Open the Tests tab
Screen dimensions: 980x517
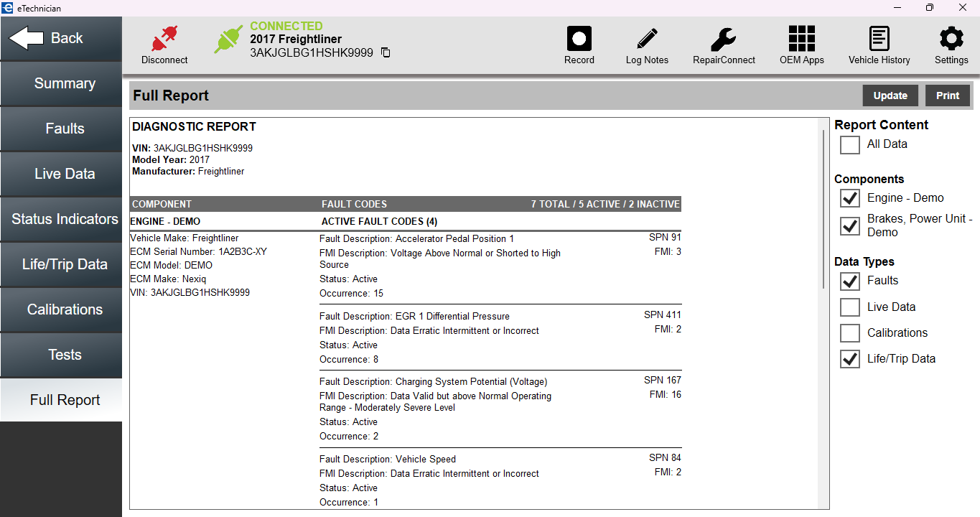[61, 355]
